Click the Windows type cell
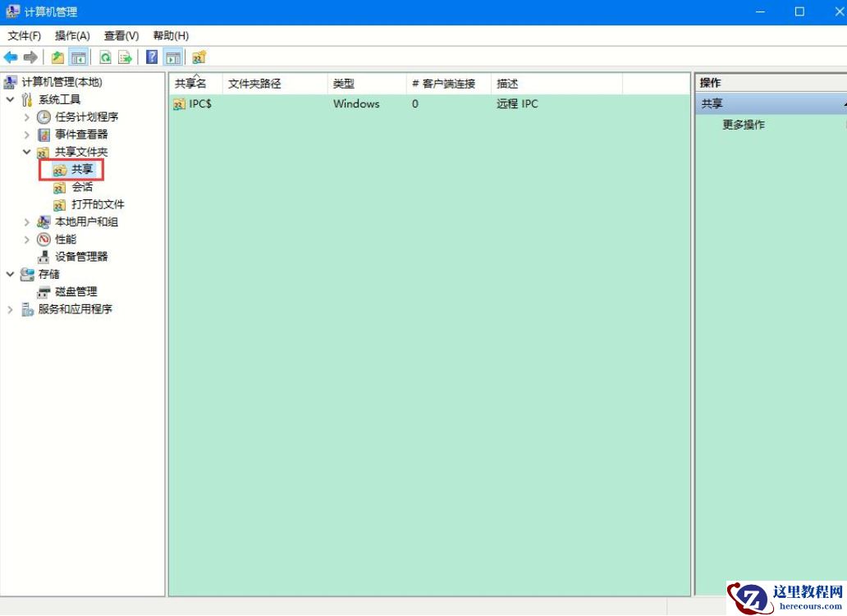The image size is (847, 616). point(356,103)
